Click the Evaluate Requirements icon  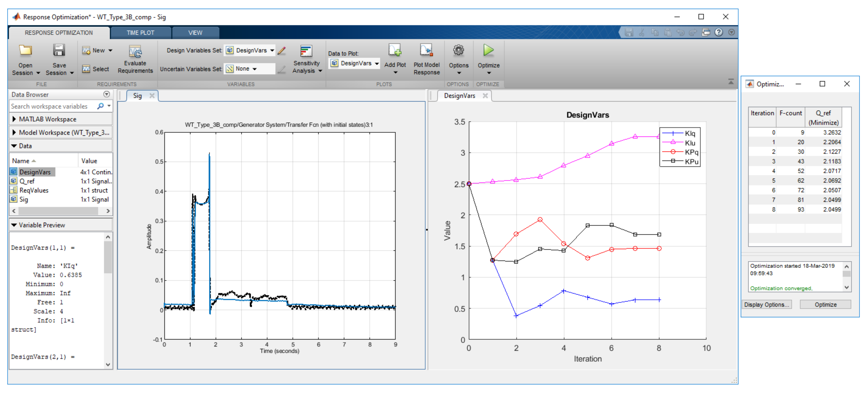click(x=135, y=52)
